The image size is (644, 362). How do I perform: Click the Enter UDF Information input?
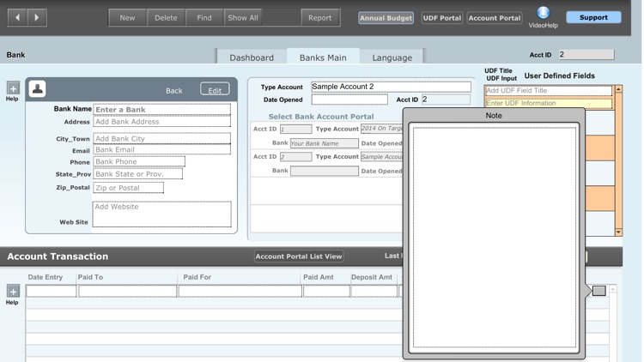point(549,103)
